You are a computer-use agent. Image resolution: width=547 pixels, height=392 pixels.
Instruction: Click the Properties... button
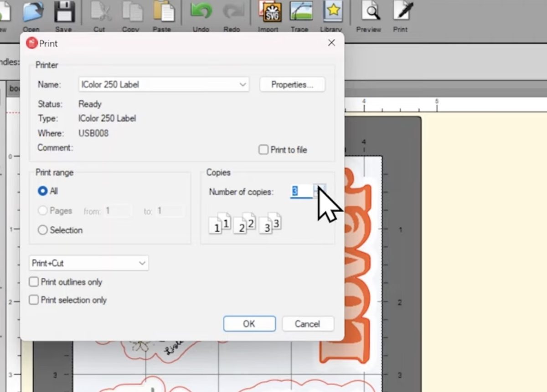click(292, 85)
